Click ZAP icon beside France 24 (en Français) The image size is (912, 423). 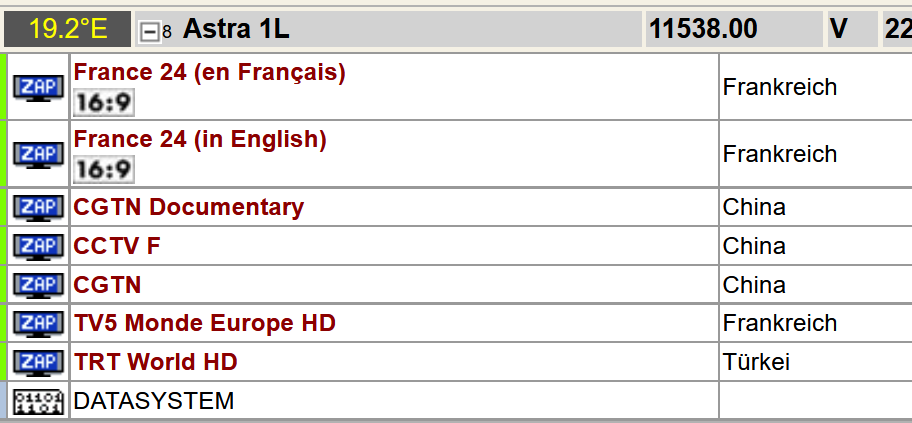[38, 87]
